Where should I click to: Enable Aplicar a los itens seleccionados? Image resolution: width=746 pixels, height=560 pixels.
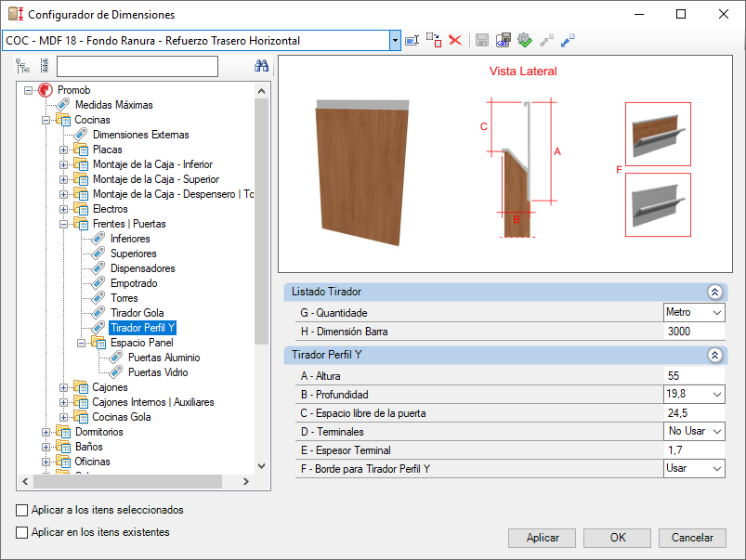click(x=22, y=510)
